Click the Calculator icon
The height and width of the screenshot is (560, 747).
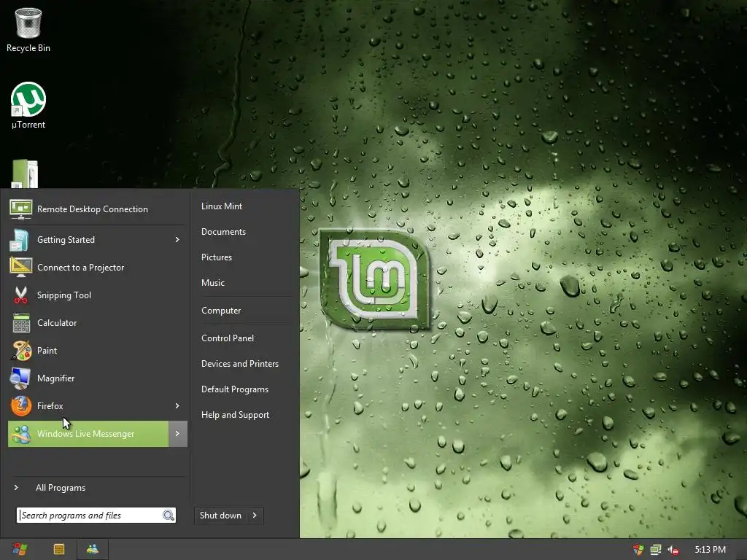(x=21, y=323)
